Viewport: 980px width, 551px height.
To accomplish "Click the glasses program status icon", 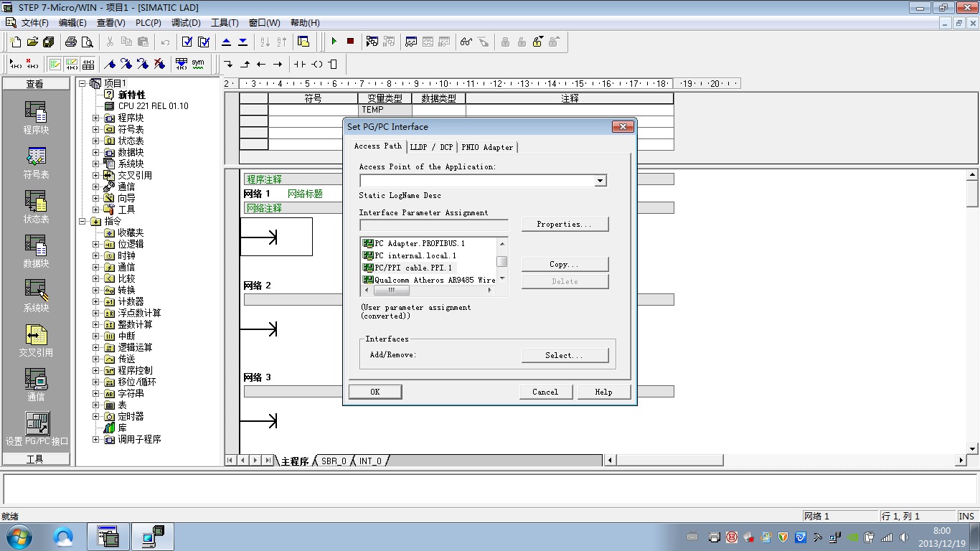I will tap(466, 42).
